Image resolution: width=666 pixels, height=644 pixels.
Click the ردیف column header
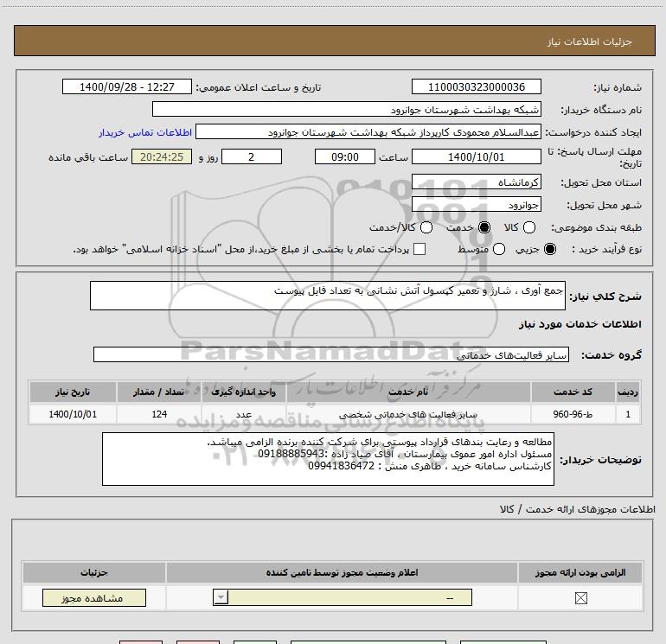pos(628,392)
